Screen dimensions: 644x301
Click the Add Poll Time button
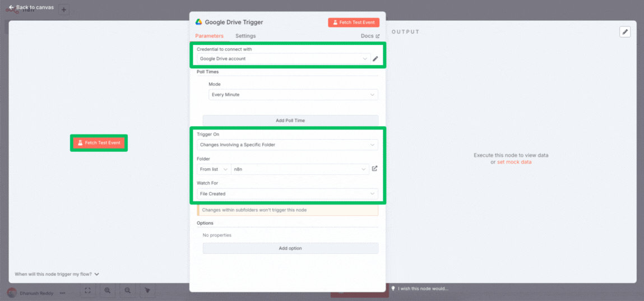(290, 121)
